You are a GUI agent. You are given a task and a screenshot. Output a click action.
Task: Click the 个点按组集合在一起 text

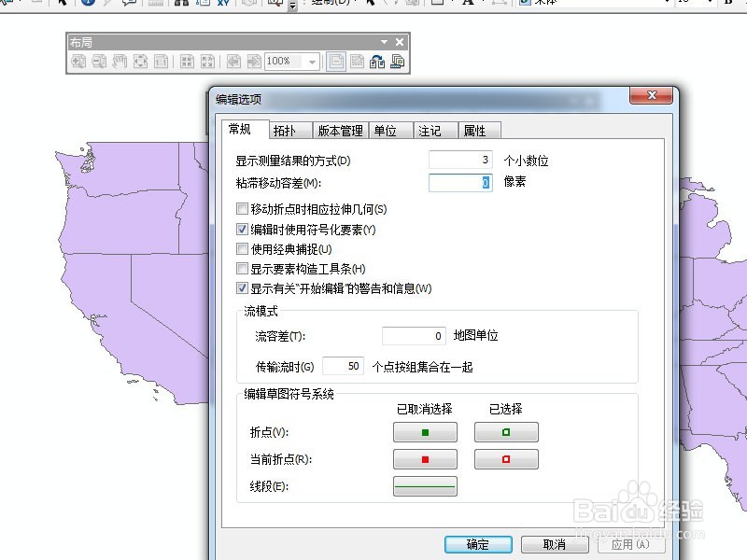(x=423, y=367)
